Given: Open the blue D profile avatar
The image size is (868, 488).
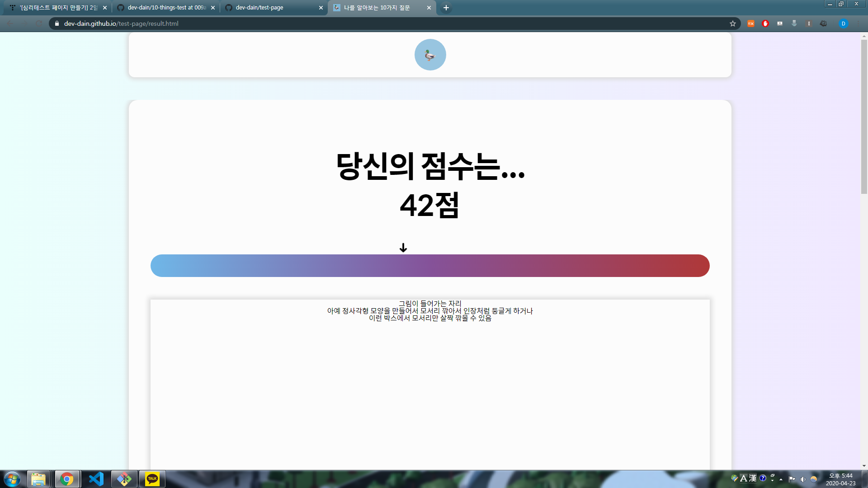Looking at the screenshot, I should [843, 23].
